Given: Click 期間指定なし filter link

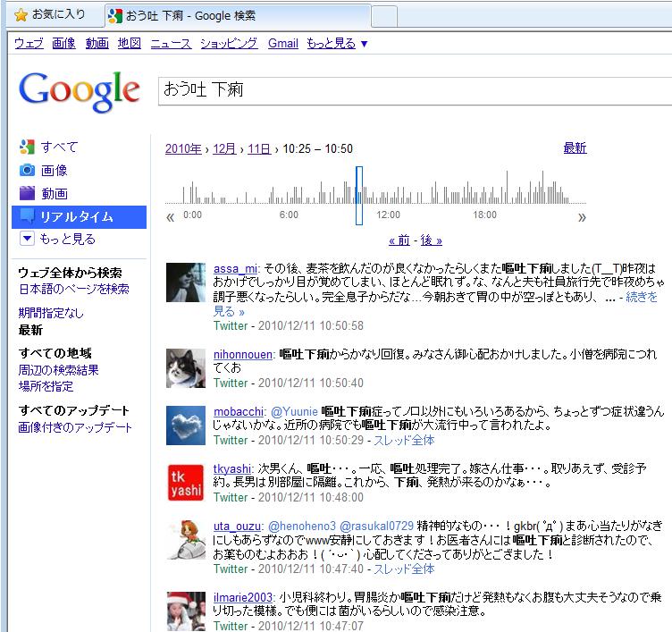Looking at the screenshot, I should (51, 313).
